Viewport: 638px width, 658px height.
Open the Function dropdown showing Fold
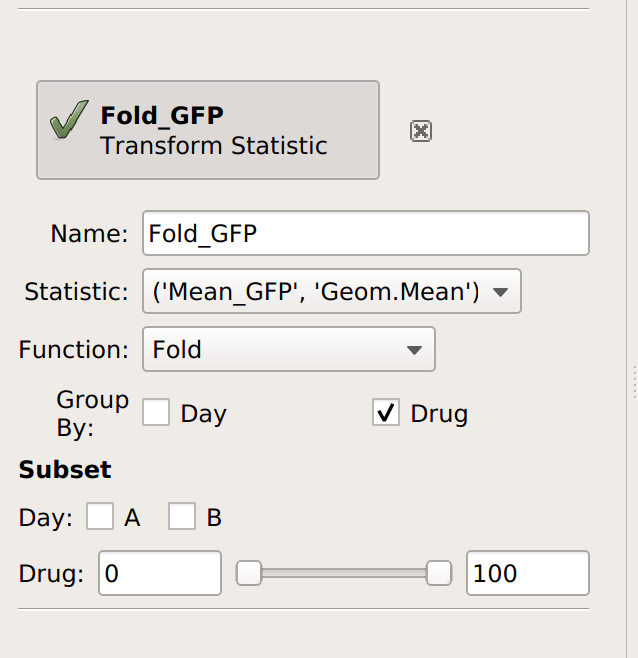(x=289, y=349)
